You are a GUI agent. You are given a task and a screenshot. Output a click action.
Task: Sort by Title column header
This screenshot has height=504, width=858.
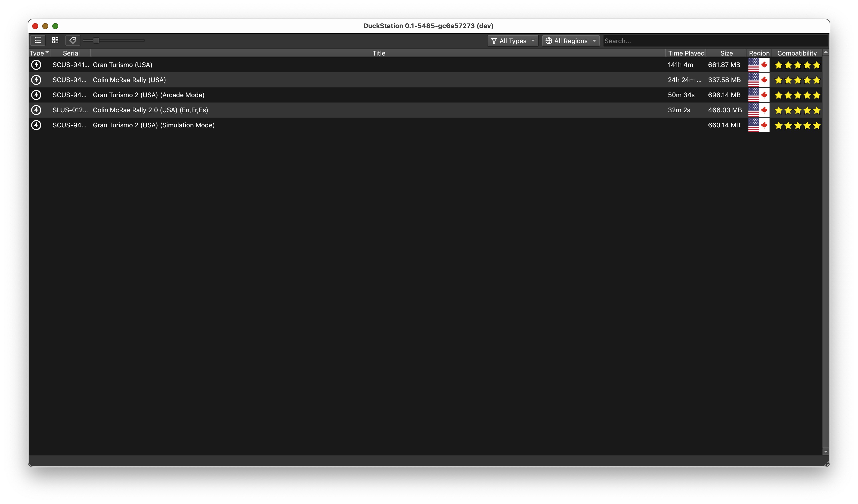(378, 53)
